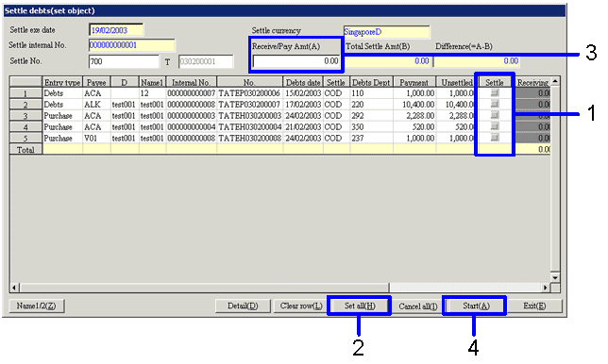Click the vertical scrollbar up arrow
Screen dimensions: 608x364
click(555, 81)
